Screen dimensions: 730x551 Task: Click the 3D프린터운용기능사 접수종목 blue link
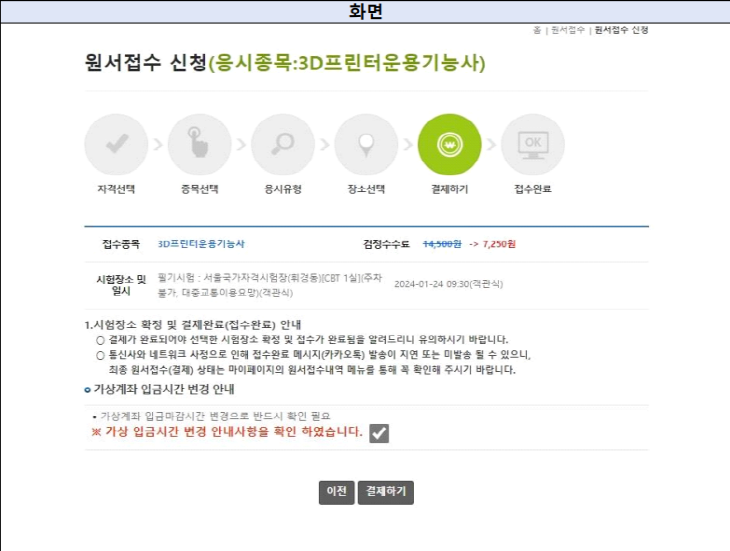pos(201,244)
